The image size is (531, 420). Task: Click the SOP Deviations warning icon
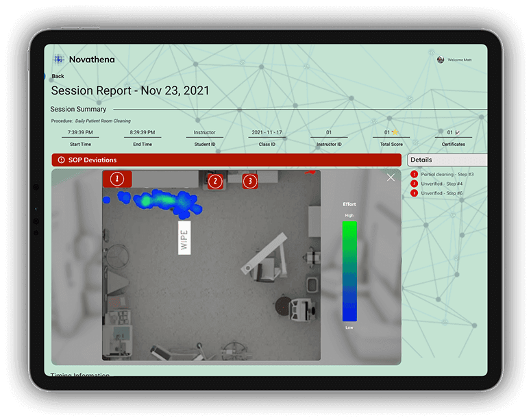pyautogui.click(x=61, y=160)
